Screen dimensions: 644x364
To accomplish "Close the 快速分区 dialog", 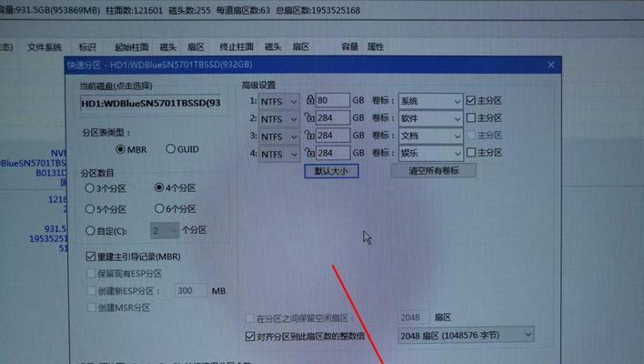I will point(551,65).
